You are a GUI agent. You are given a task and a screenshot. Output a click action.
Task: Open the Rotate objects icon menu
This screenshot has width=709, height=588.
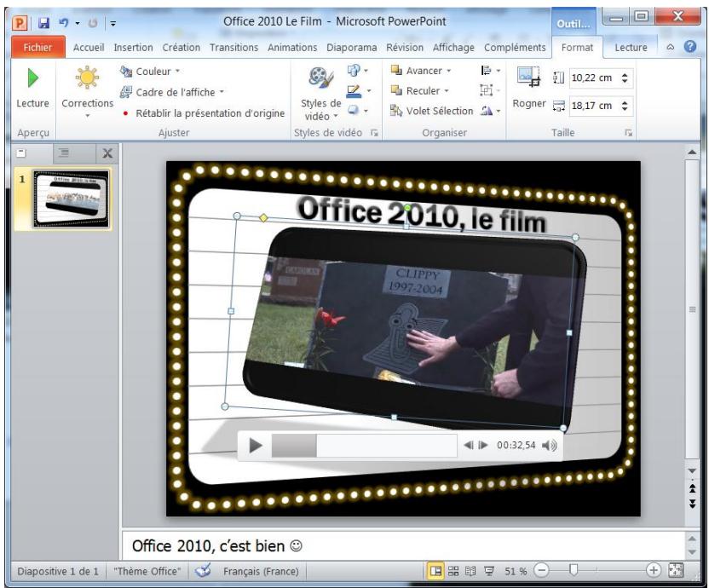(x=491, y=111)
